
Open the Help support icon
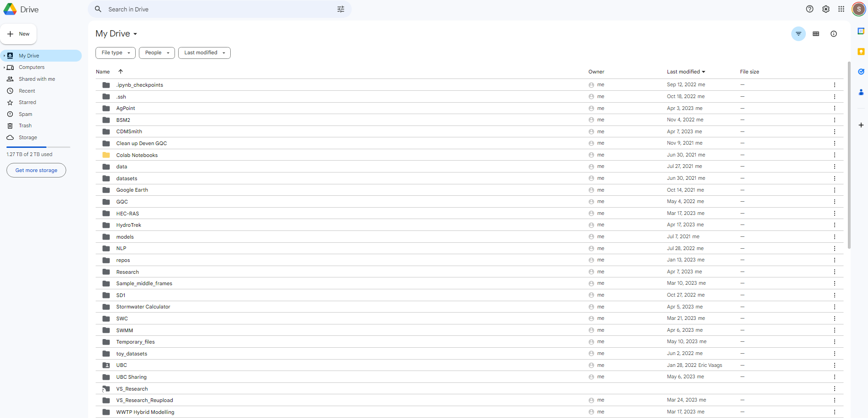[x=810, y=9]
